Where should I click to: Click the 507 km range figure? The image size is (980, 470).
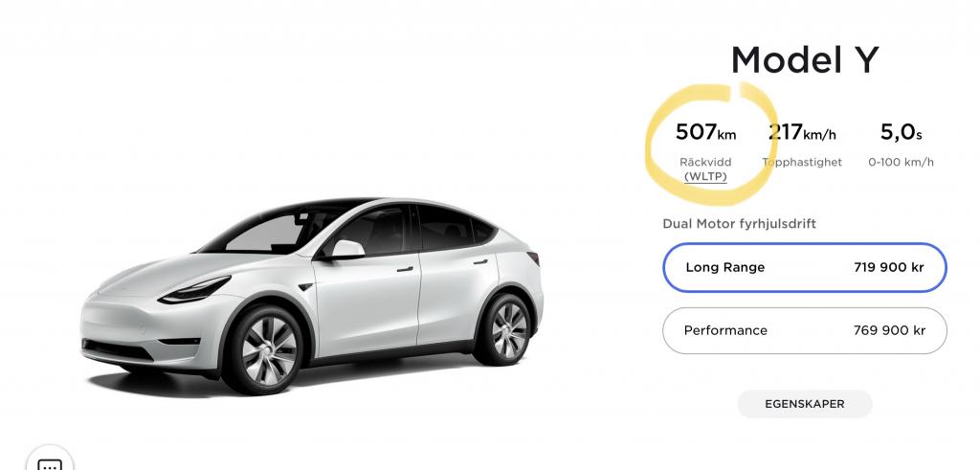click(705, 132)
